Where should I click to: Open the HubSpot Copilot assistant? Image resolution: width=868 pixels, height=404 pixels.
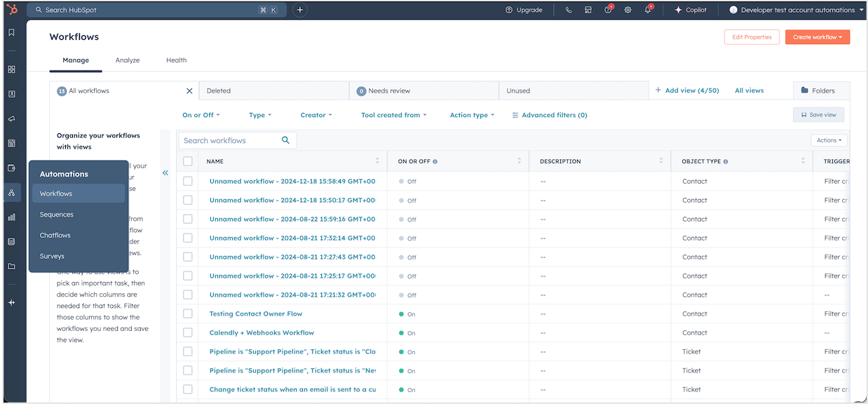tap(691, 9)
